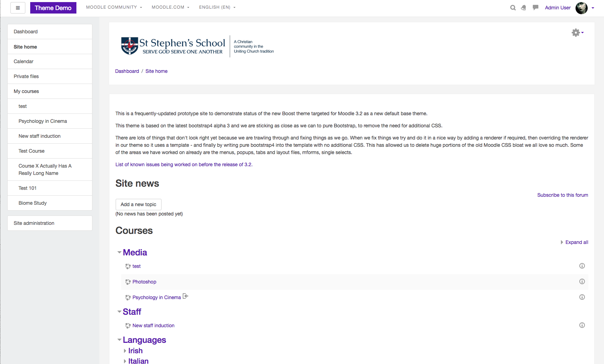Show info for Psychology in Cinema course

tap(582, 297)
